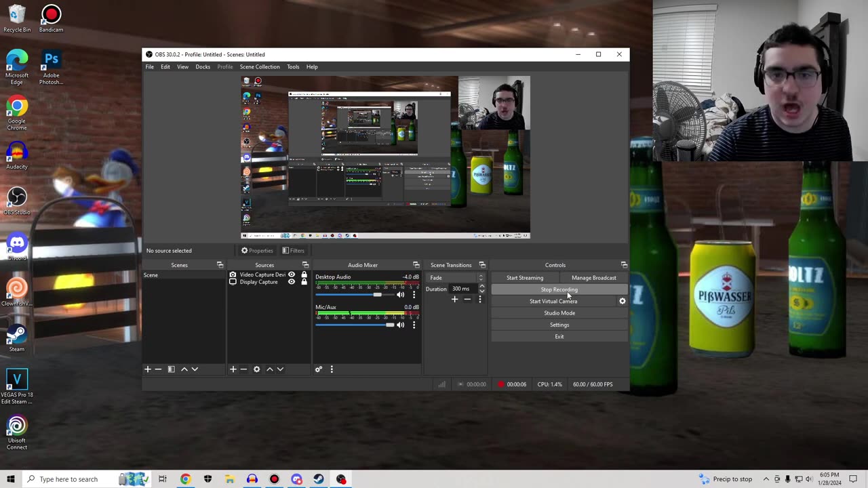The width and height of the screenshot is (868, 488).
Task: Open the Tools menu
Action: tap(293, 66)
